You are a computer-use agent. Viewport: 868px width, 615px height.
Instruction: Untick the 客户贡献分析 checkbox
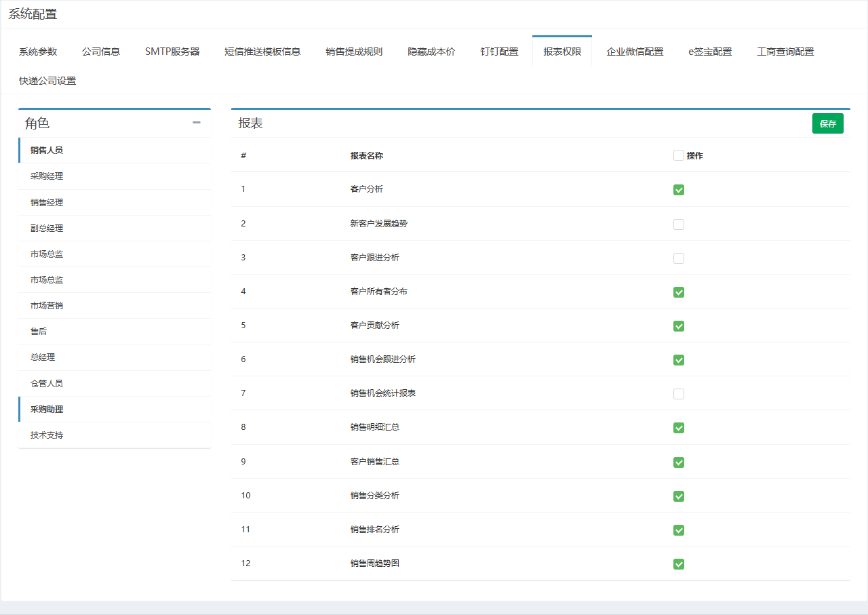coord(679,325)
